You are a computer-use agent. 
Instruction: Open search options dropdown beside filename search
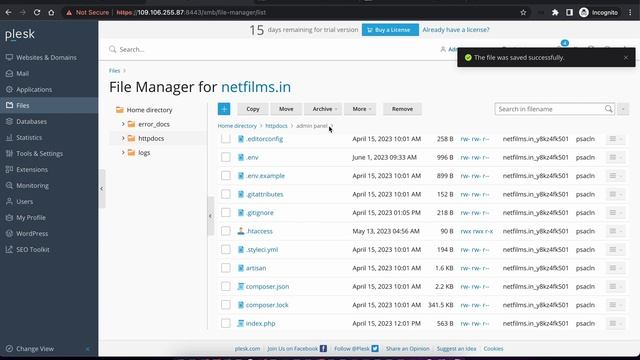pos(623,109)
